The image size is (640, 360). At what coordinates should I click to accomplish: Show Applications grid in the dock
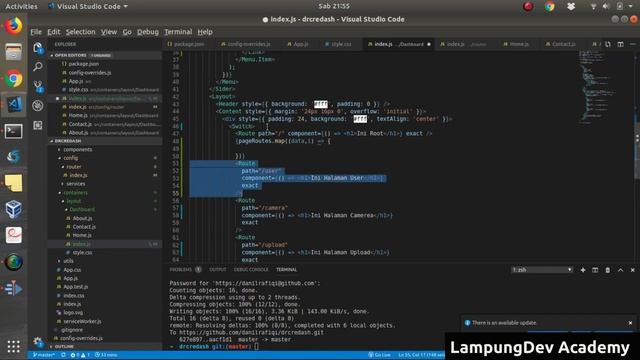[x=13, y=347]
